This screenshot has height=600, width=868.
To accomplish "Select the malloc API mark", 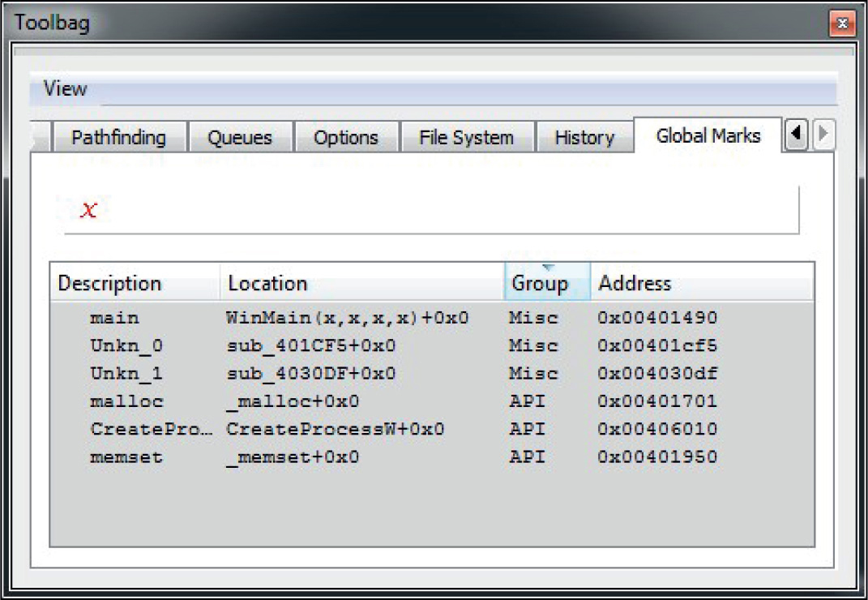I will (126, 401).
